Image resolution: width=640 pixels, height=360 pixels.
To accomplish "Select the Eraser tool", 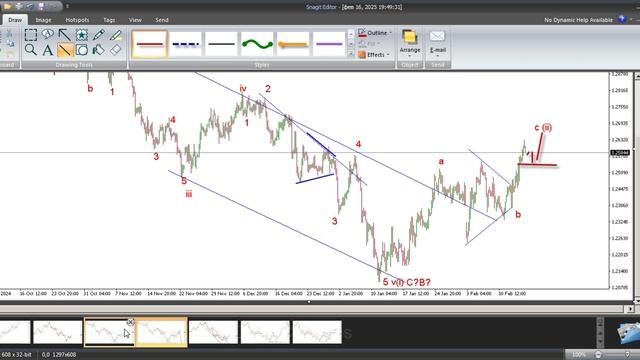I will [116, 50].
